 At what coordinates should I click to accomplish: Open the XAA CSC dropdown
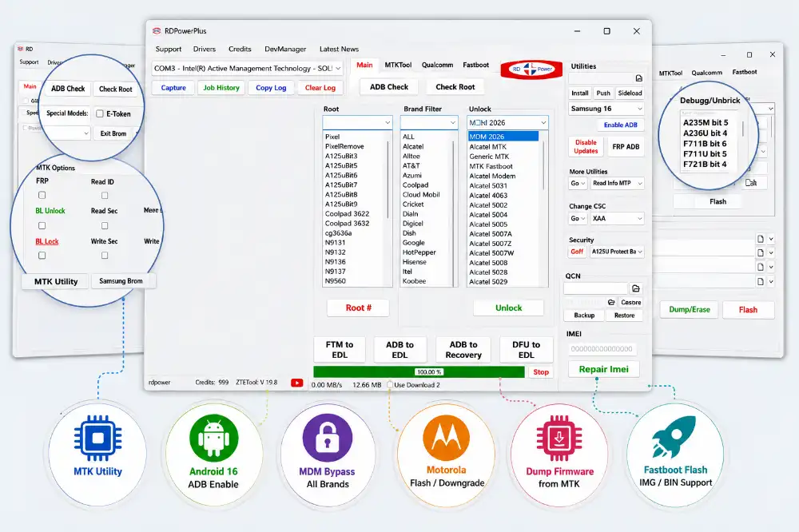click(x=617, y=218)
